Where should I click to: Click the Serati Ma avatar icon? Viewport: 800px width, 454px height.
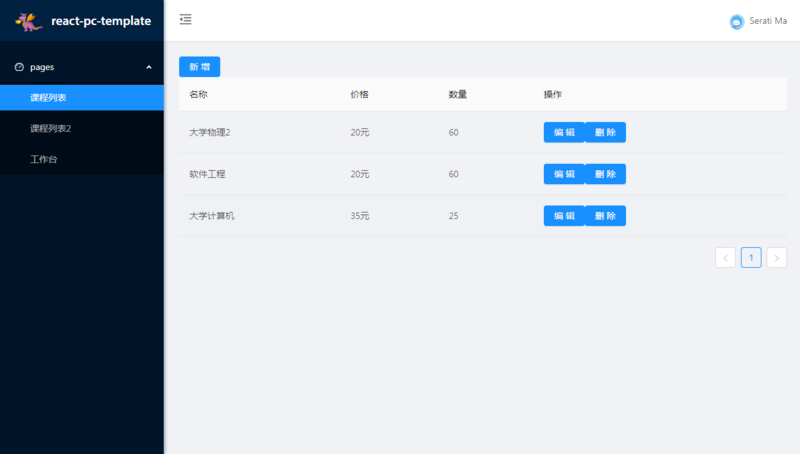(737, 21)
